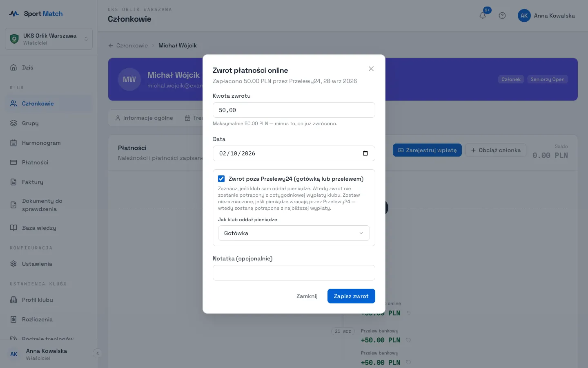This screenshot has height=368, width=588.
Task: Click the MW member avatar
Action: pyautogui.click(x=129, y=79)
